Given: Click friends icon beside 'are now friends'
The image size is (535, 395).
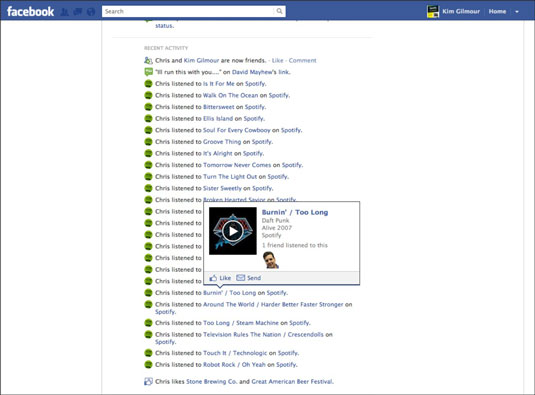Looking at the screenshot, I should (x=148, y=60).
